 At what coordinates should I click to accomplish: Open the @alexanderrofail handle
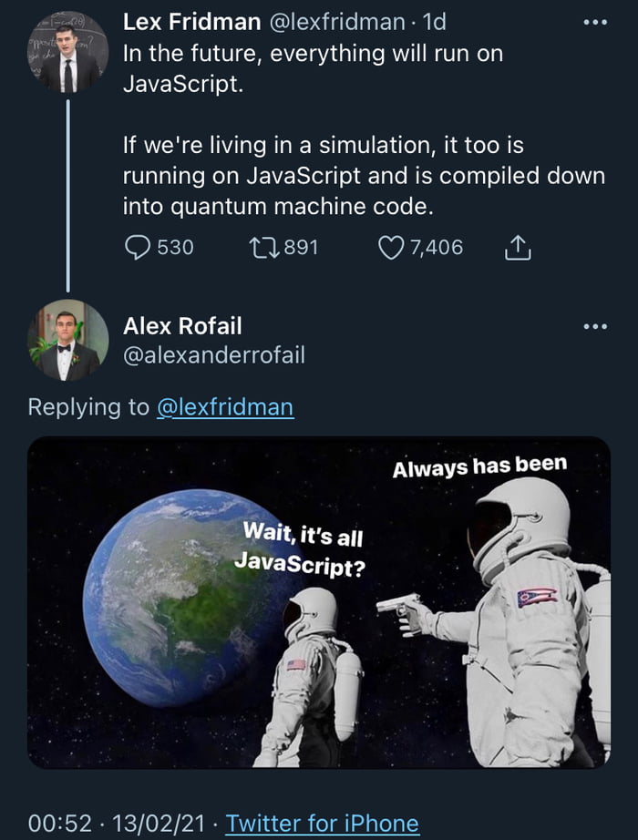pos(213,355)
